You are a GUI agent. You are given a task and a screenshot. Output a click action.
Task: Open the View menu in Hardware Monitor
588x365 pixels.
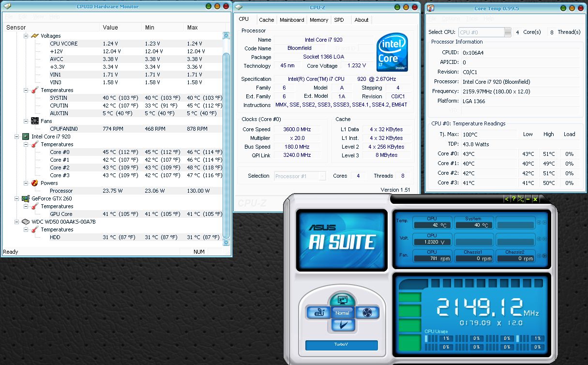point(38,16)
